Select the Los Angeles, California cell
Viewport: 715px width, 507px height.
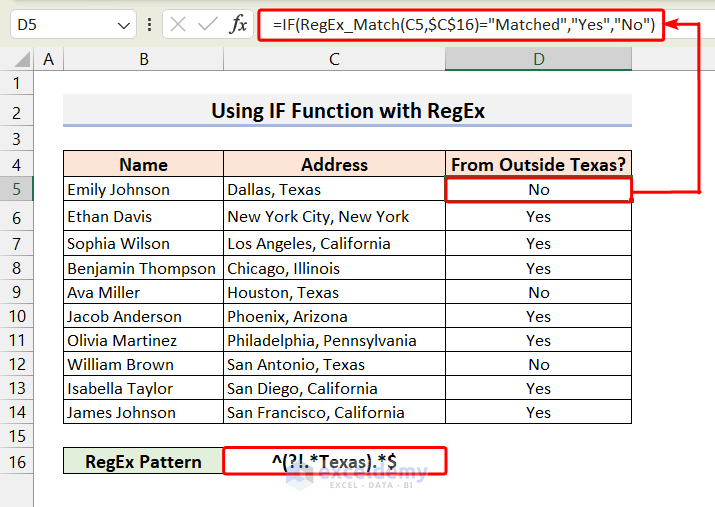[334, 243]
